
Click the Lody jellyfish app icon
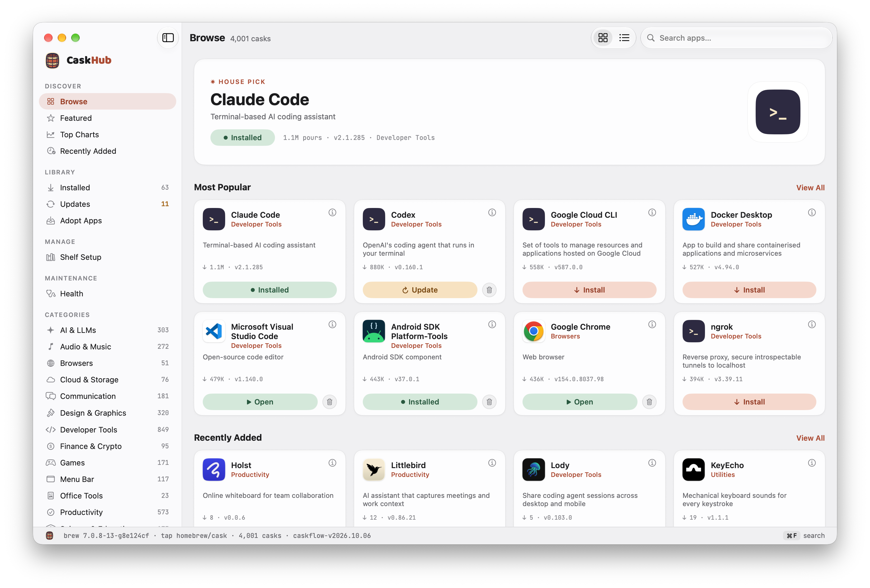tap(533, 470)
